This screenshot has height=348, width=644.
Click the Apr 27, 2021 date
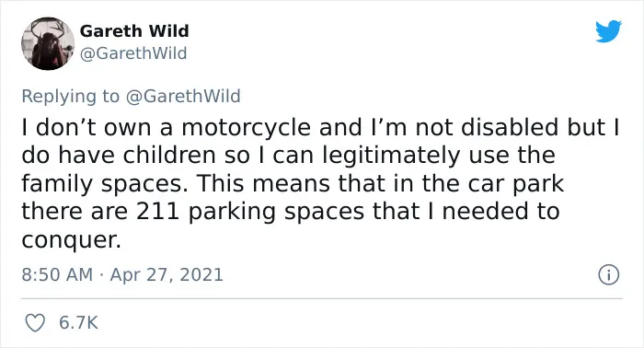click(x=167, y=275)
